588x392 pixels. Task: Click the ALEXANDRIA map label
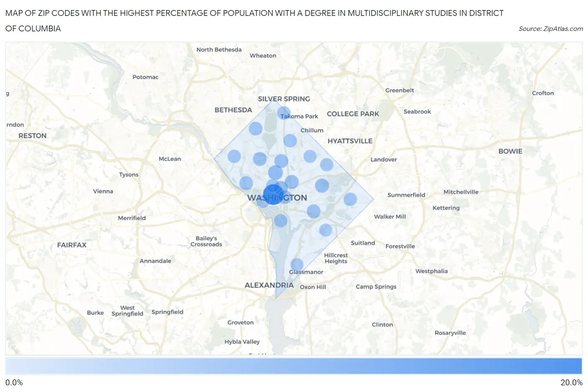tap(269, 285)
